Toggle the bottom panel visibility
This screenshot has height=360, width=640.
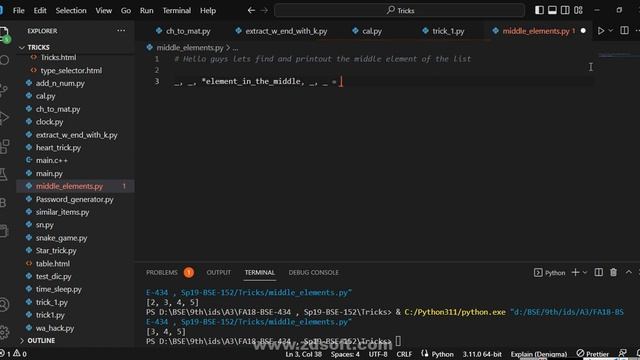click(552, 10)
